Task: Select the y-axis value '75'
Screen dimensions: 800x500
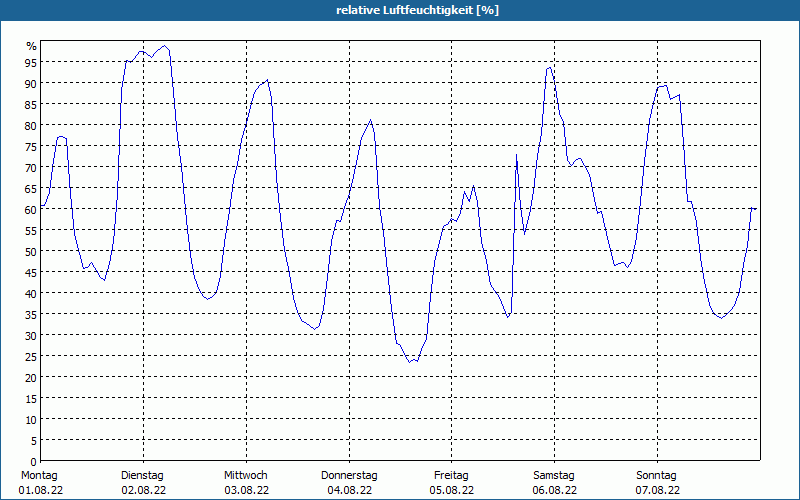Action: (32, 147)
